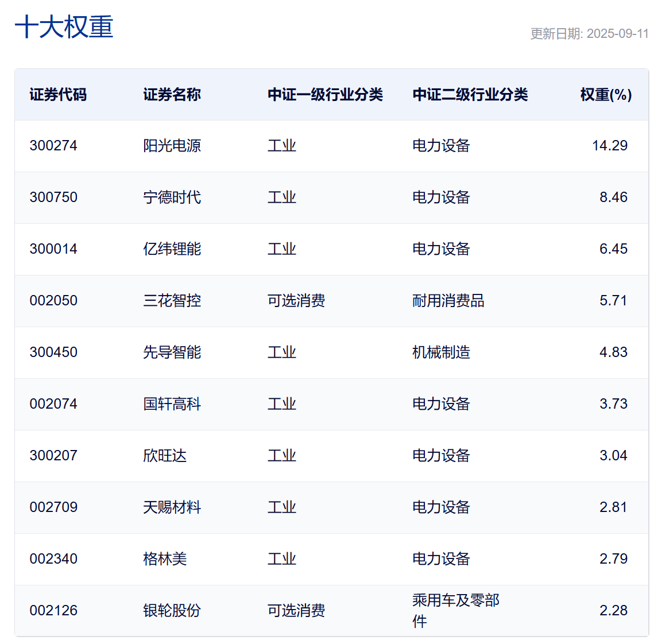Click weight value 3.04
This screenshot has height=644, width=658.
614,456
